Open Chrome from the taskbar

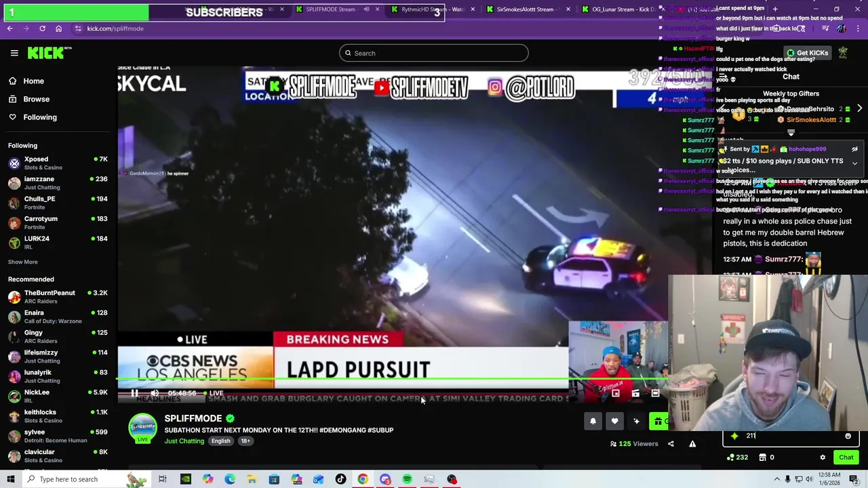[x=363, y=479]
